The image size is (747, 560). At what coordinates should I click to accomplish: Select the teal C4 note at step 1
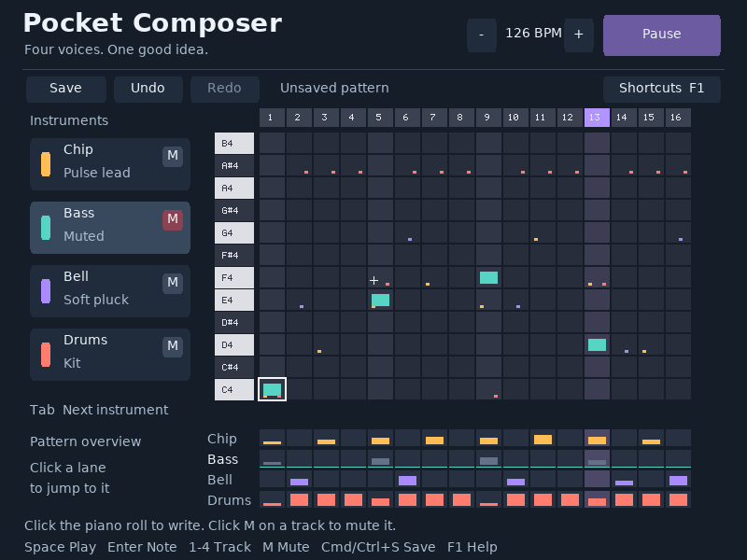[x=272, y=389]
